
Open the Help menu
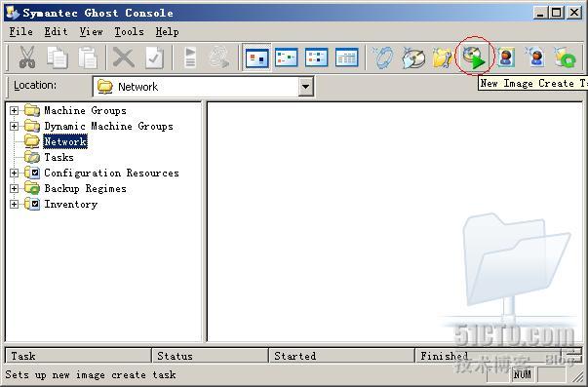point(168,32)
